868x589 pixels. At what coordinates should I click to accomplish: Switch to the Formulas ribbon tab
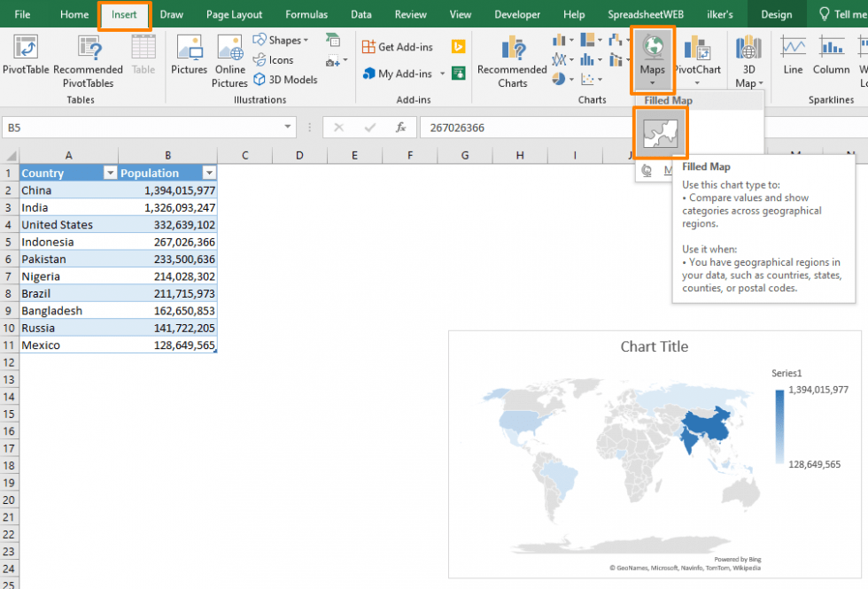[x=306, y=14]
